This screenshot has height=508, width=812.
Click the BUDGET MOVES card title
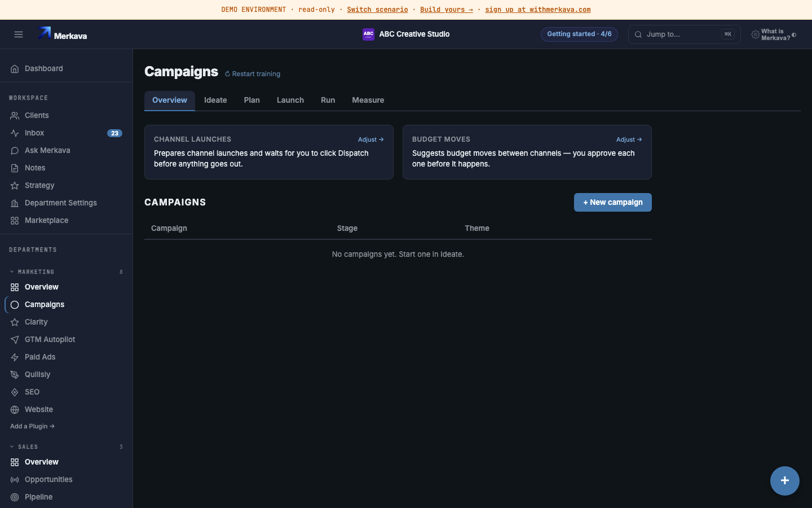[x=441, y=139]
